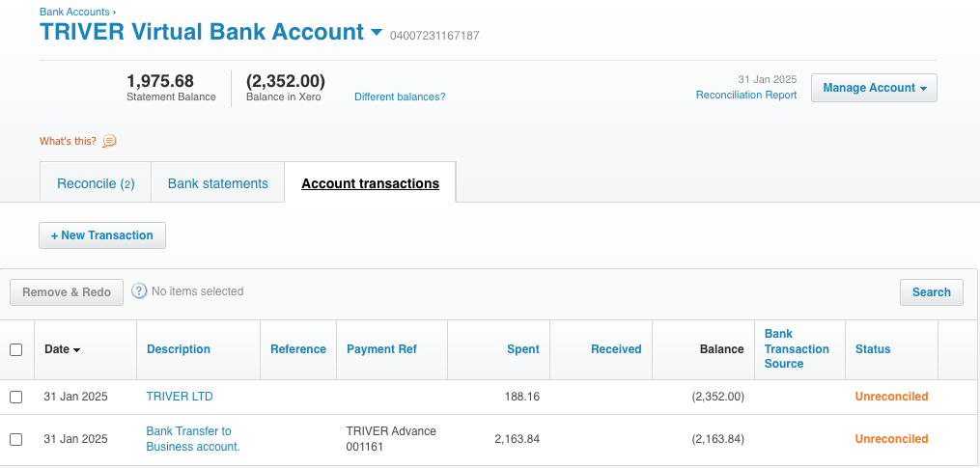Select the Account transactions tab
Screen dimensions: 980x468
(370, 183)
